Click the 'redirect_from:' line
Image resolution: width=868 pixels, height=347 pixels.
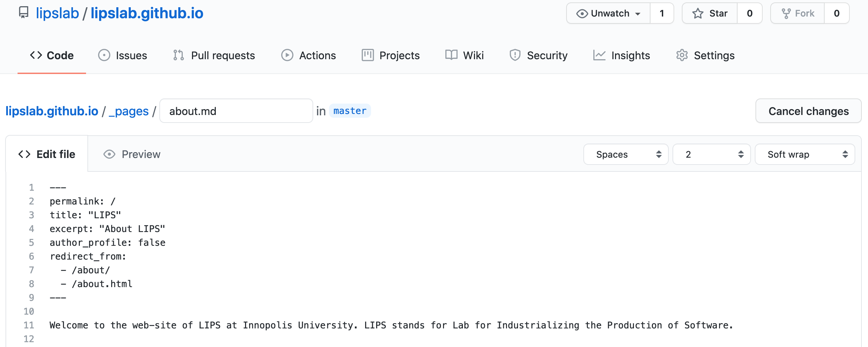[x=88, y=256]
